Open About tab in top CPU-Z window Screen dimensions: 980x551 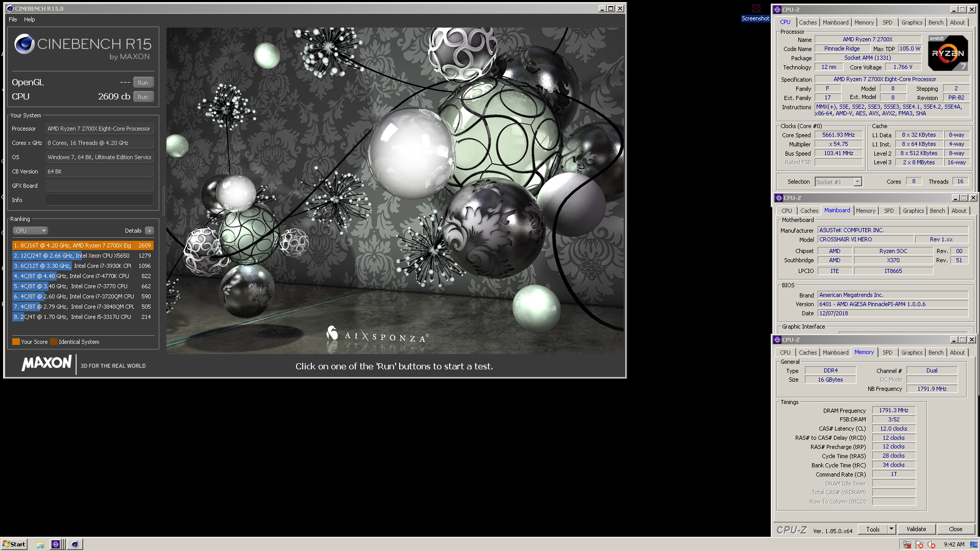click(x=957, y=22)
